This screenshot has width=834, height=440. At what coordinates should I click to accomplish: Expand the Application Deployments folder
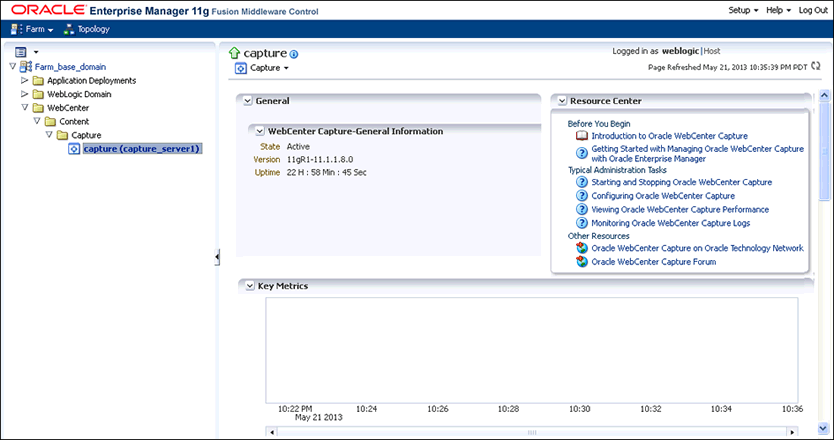(24, 80)
